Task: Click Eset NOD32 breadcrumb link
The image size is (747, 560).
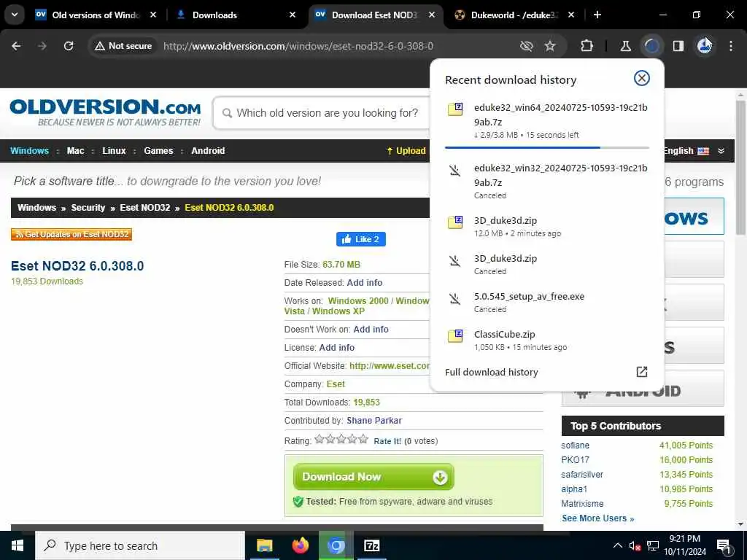Action: [145, 208]
